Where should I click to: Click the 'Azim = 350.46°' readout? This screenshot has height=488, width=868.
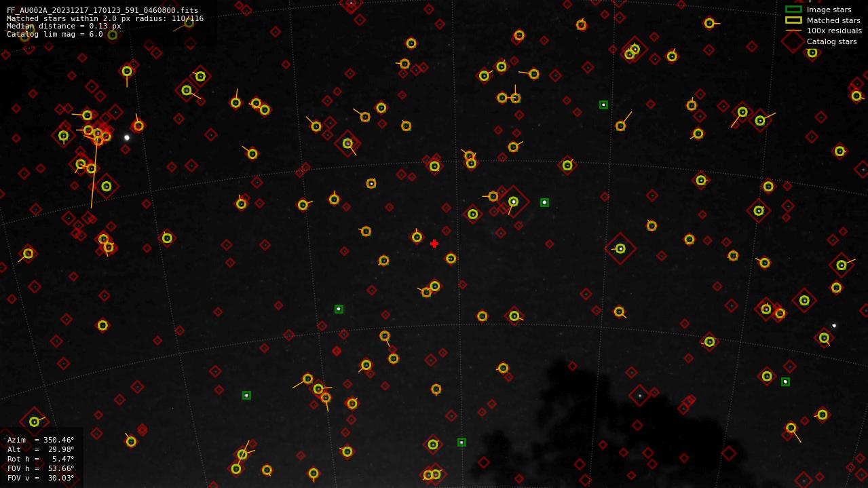point(41,440)
